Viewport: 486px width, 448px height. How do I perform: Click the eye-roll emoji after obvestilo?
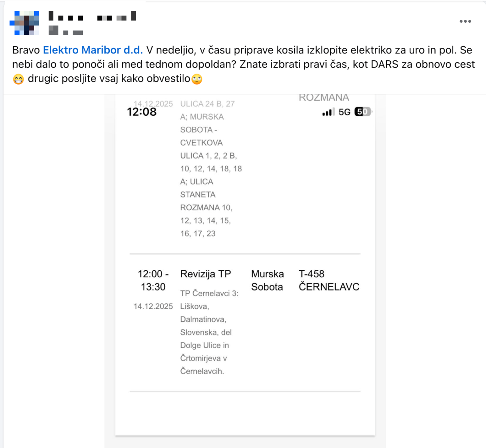(x=197, y=79)
